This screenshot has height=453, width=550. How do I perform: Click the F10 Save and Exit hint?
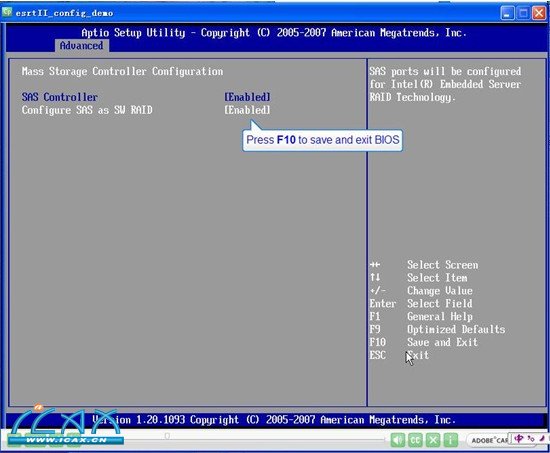(423, 342)
